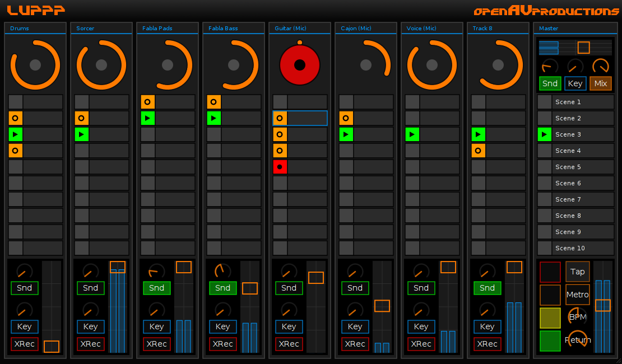
Task: Toggle the Metro metronome button
Action: point(577,295)
